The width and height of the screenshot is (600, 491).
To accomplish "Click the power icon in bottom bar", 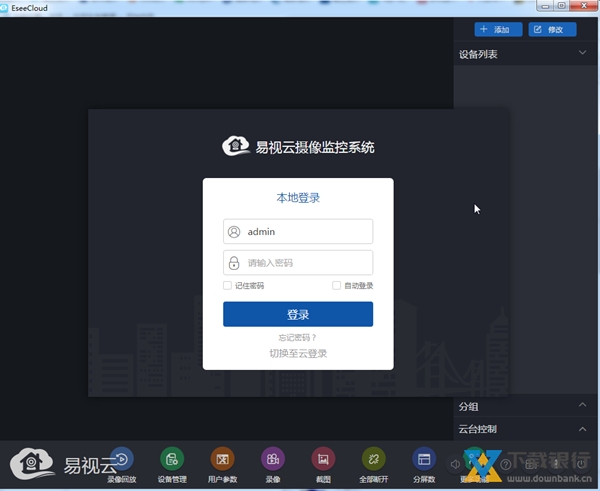I will click(581, 464).
